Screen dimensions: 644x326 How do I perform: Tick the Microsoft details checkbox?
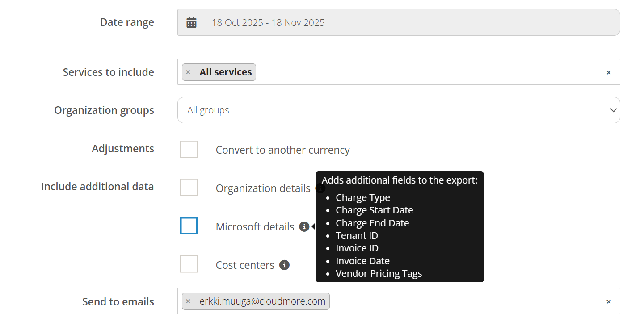pyautogui.click(x=189, y=226)
